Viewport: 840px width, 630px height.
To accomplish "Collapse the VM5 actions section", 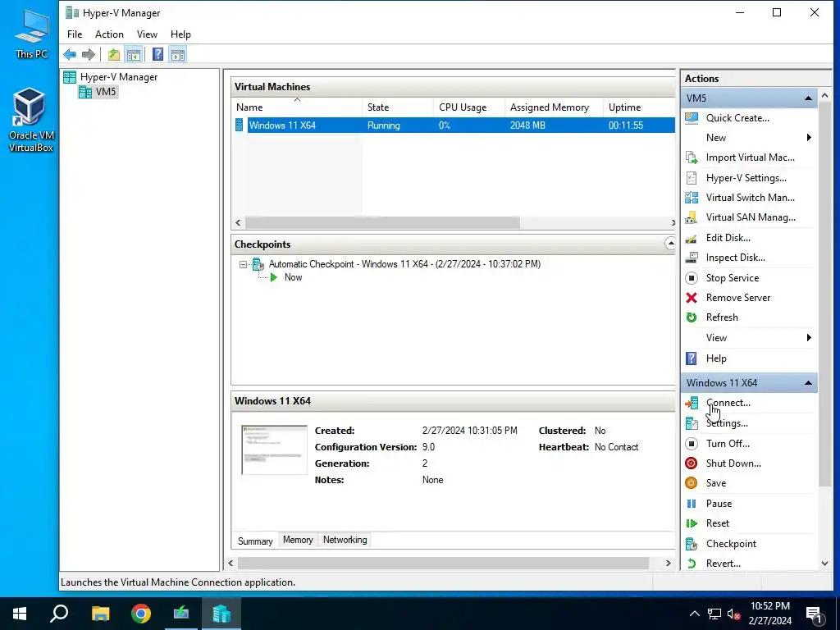I will pos(808,98).
